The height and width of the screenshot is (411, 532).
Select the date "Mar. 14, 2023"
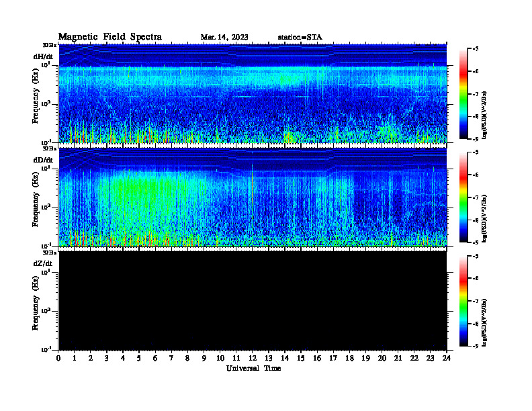(224, 38)
